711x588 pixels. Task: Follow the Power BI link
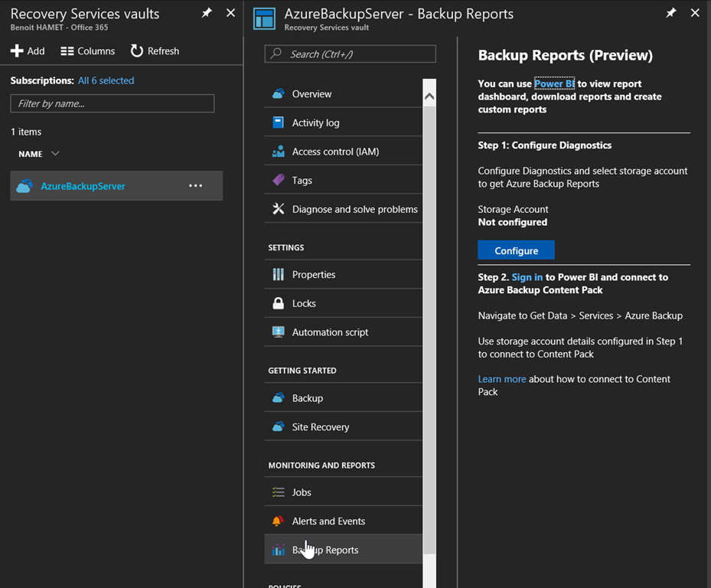pos(554,83)
